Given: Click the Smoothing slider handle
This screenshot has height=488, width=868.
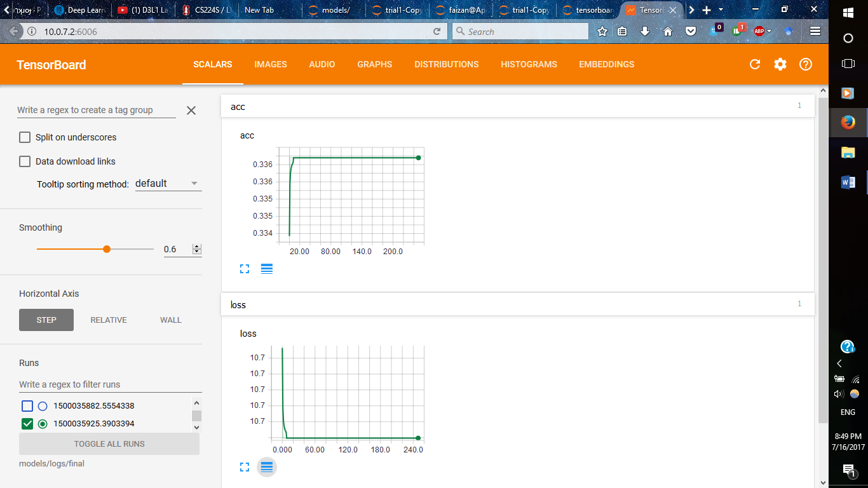Looking at the screenshot, I should (107, 249).
